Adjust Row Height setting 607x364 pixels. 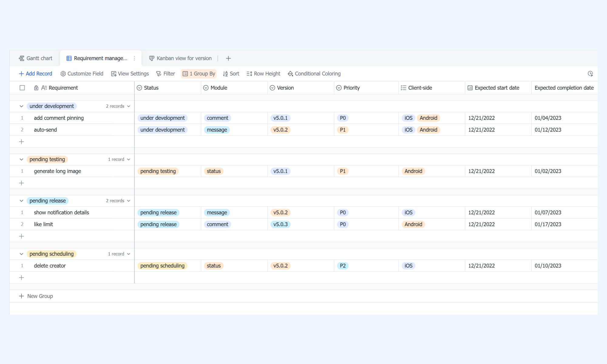pyautogui.click(x=263, y=74)
